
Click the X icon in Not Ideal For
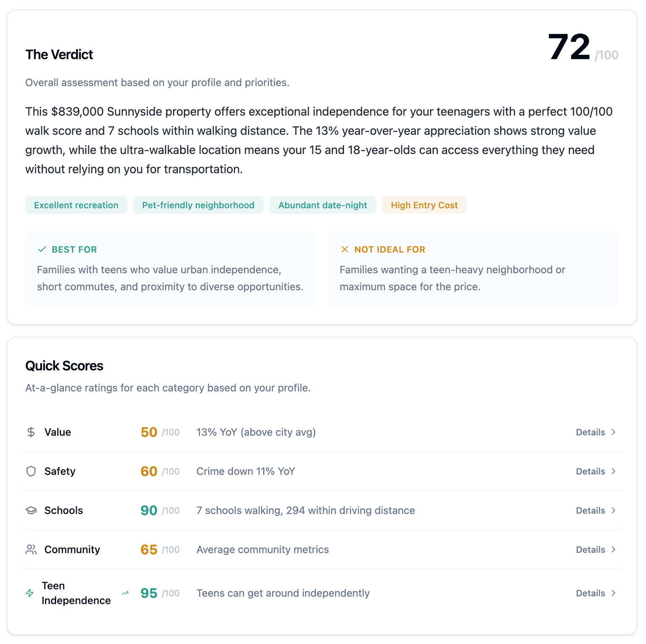click(344, 249)
